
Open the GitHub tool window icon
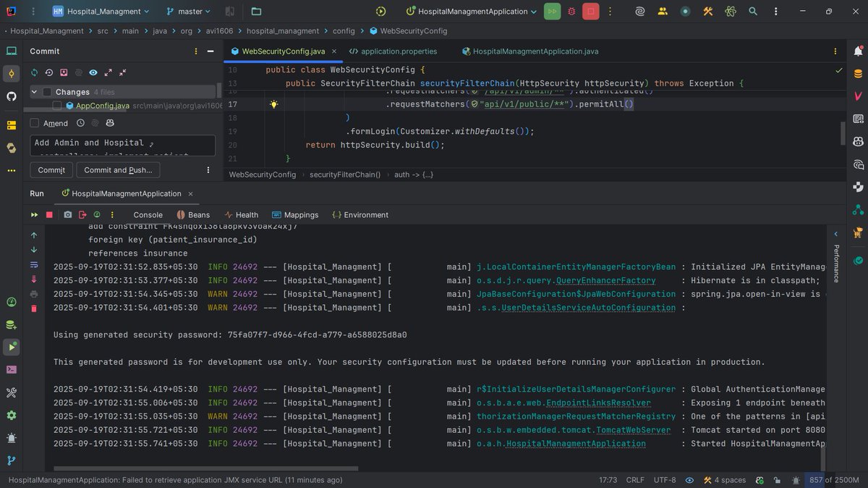[12, 96]
